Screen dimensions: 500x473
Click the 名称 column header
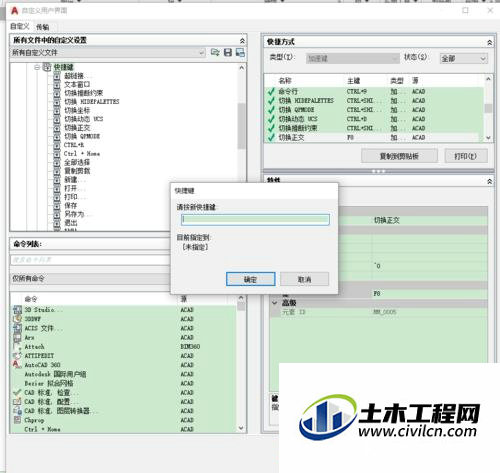pyautogui.click(x=285, y=81)
